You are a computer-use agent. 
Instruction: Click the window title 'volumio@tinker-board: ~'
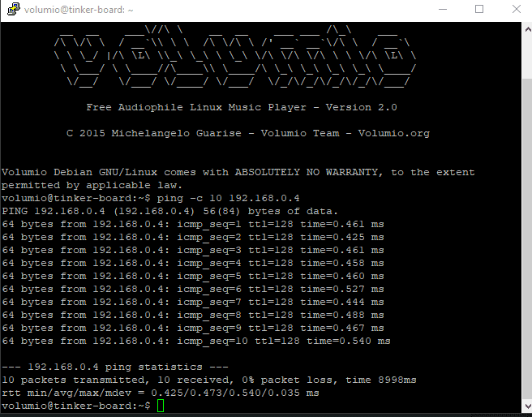79,10
